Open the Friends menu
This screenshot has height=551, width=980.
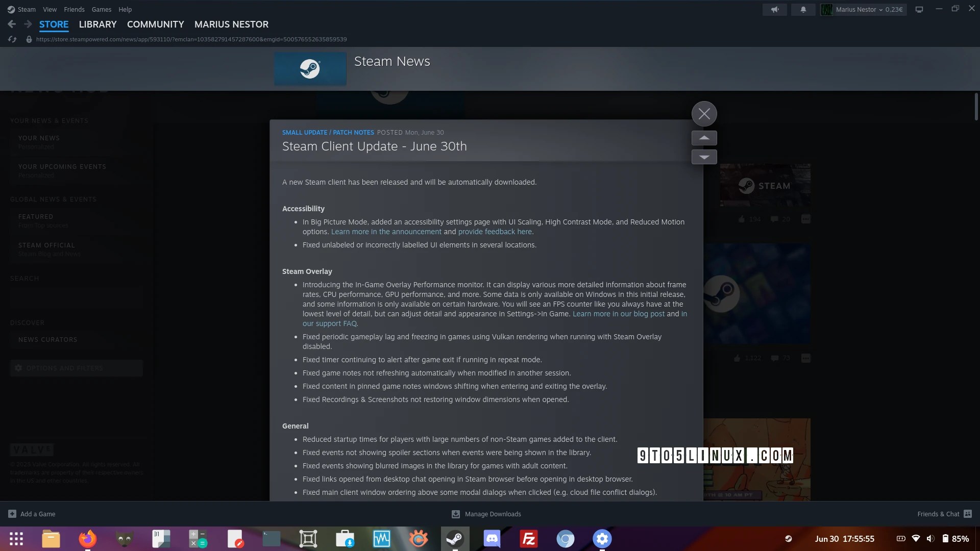[74, 9]
